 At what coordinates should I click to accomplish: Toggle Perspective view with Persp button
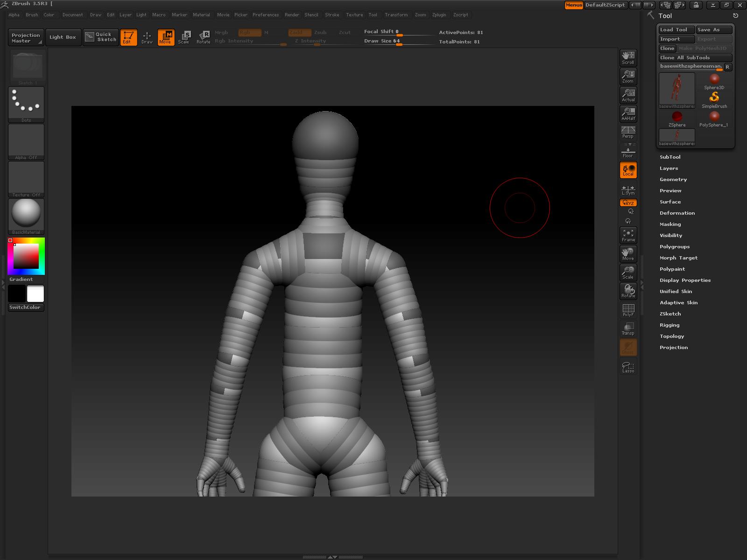click(628, 133)
